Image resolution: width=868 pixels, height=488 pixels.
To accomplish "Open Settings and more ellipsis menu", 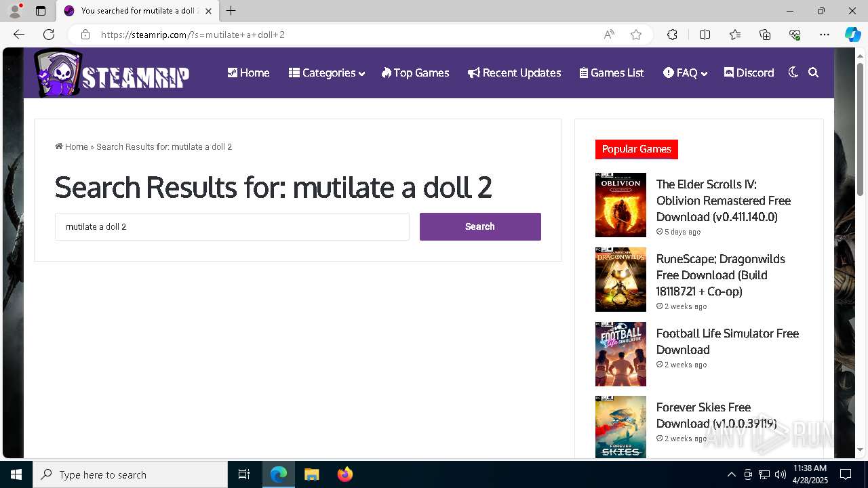I will [825, 35].
